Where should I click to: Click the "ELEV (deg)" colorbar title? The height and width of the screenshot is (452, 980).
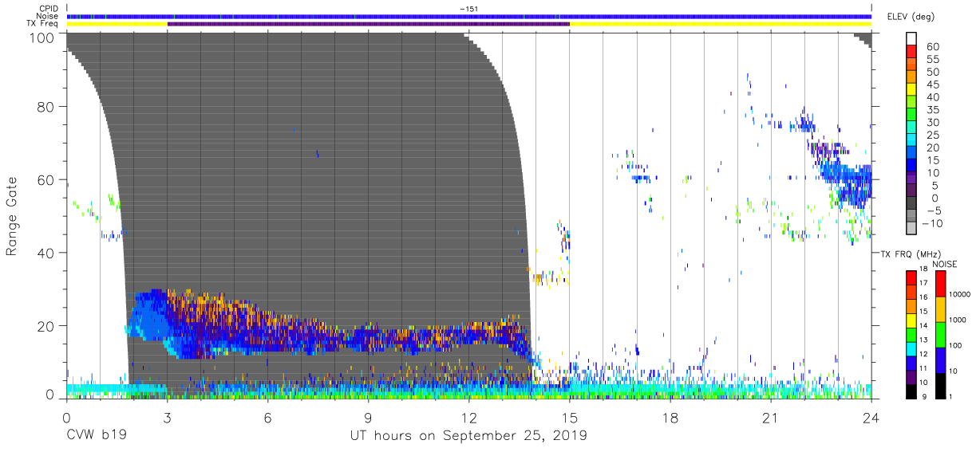pos(909,16)
